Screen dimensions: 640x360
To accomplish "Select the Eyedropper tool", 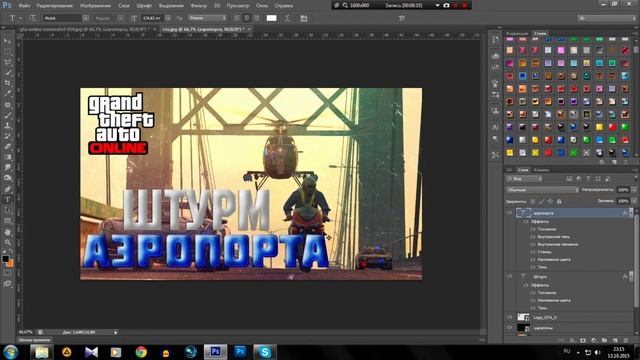I will click(7, 93).
